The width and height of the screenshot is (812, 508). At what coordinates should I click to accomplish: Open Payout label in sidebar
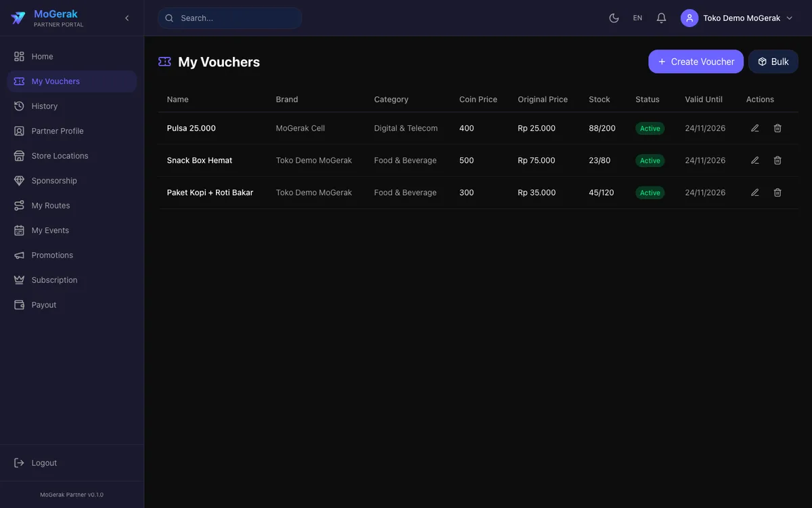(44, 305)
